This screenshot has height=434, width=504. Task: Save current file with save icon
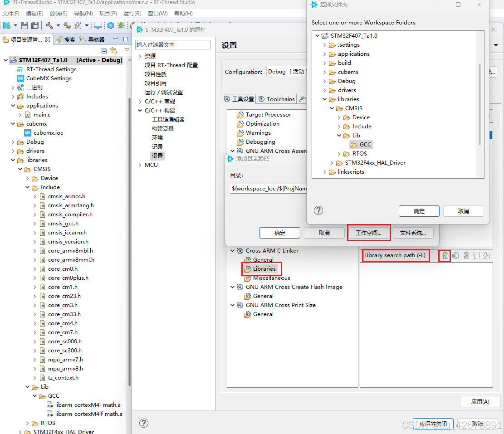pos(24,25)
